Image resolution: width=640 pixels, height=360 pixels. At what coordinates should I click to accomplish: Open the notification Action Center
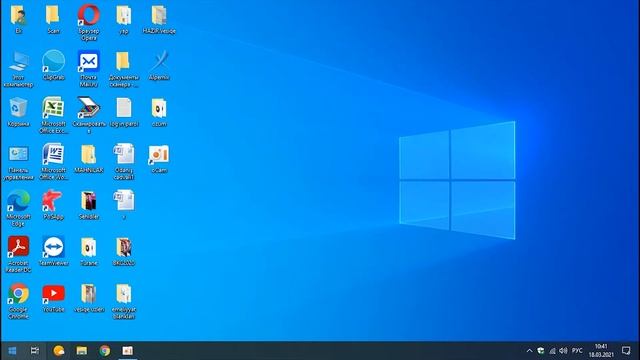(626, 351)
